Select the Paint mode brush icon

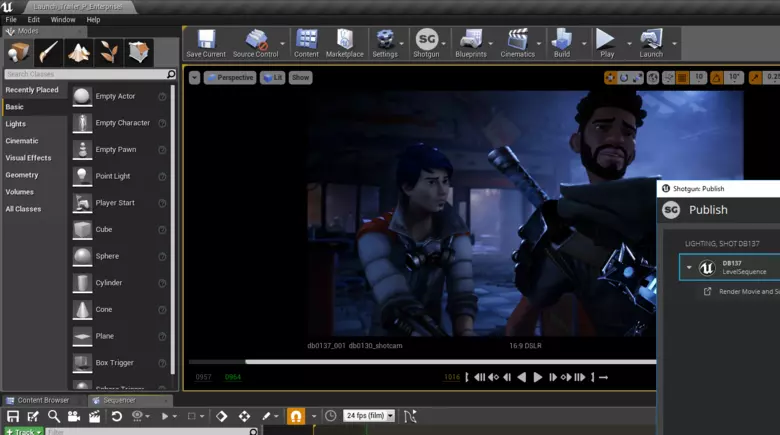click(48, 52)
